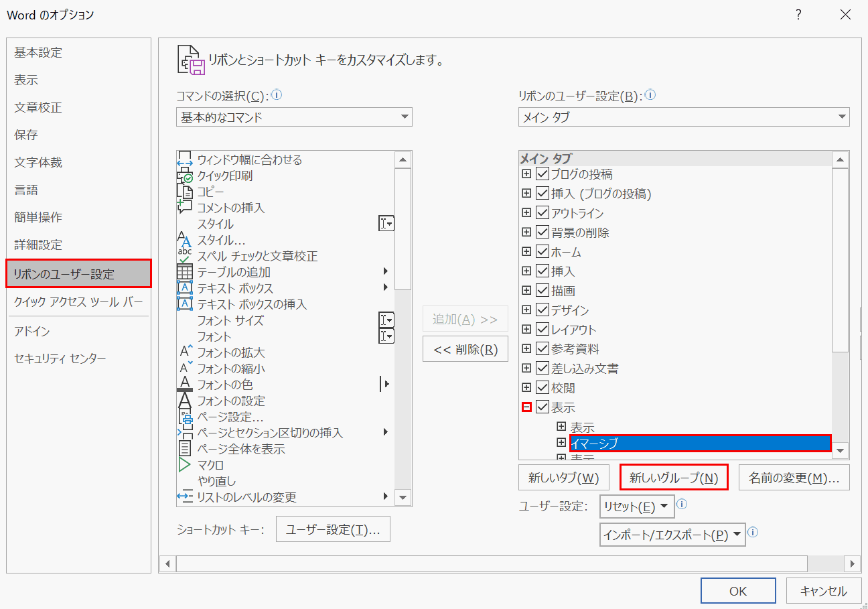
Task: Toggle the 挿入 (ブログの投稿) checkbox
Action: pos(542,194)
